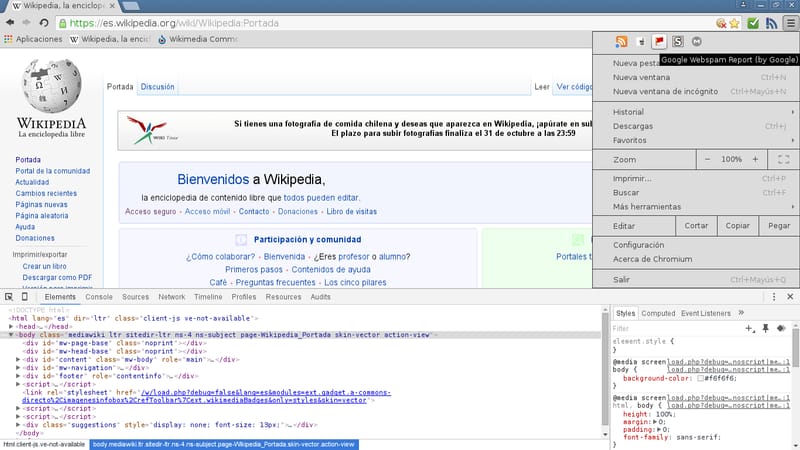Click the Wikimedia Commons bookmark
This screenshot has width=800, height=450.
tap(198, 39)
